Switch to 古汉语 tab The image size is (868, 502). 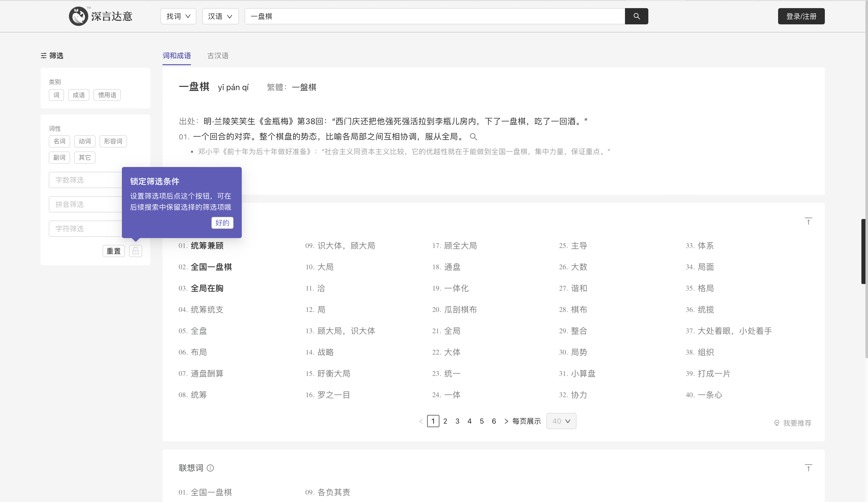tap(218, 56)
